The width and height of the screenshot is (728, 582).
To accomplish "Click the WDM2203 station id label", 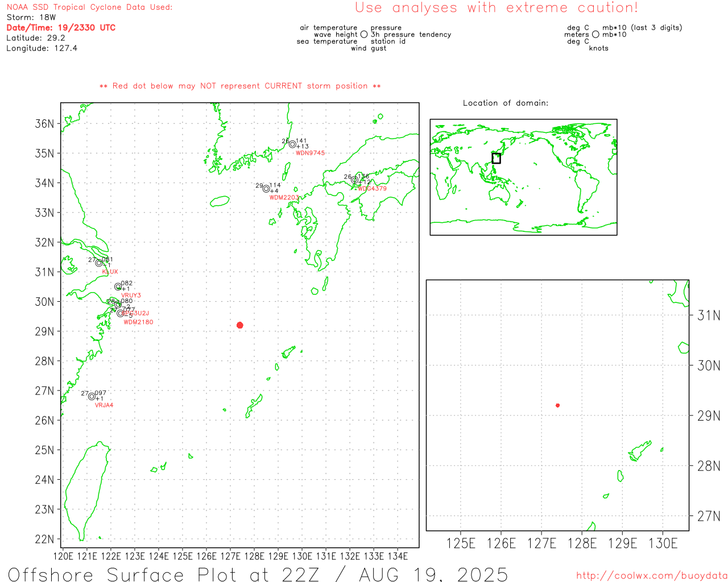I will (284, 198).
